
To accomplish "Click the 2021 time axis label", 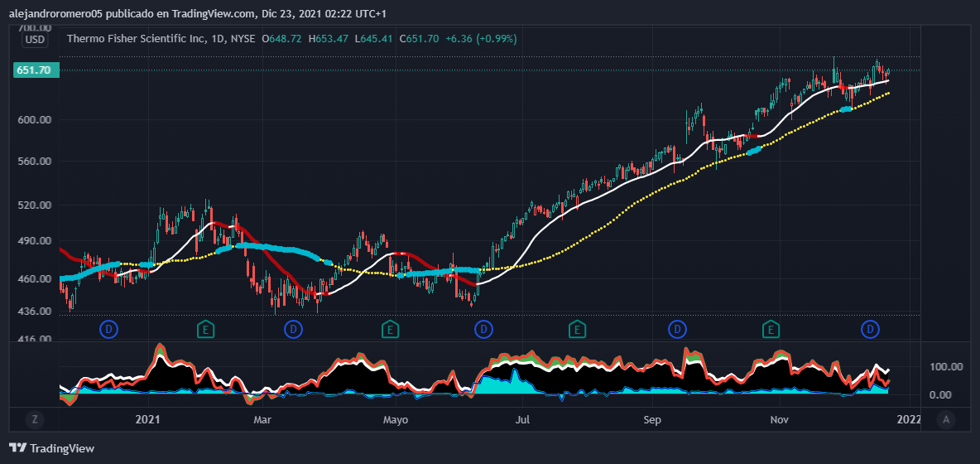I will [x=149, y=419].
